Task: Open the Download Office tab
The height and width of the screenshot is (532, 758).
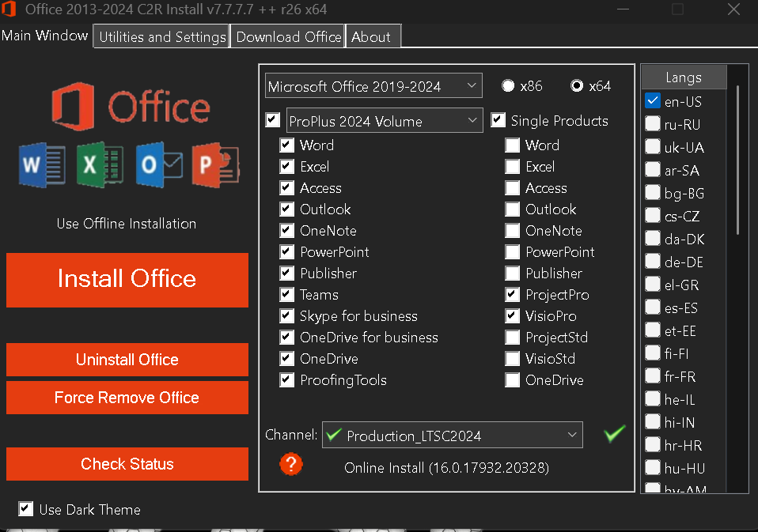Action: coord(289,36)
